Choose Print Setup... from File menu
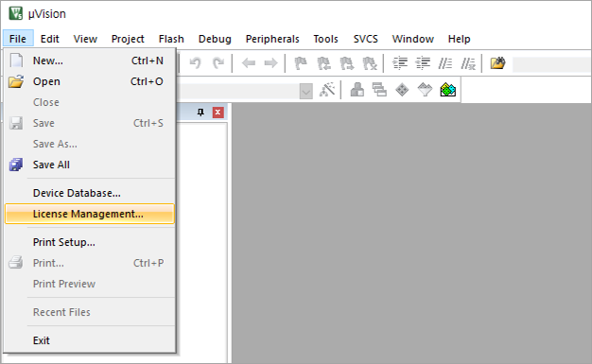This screenshot has height=364, width=592. pos(90,242)
